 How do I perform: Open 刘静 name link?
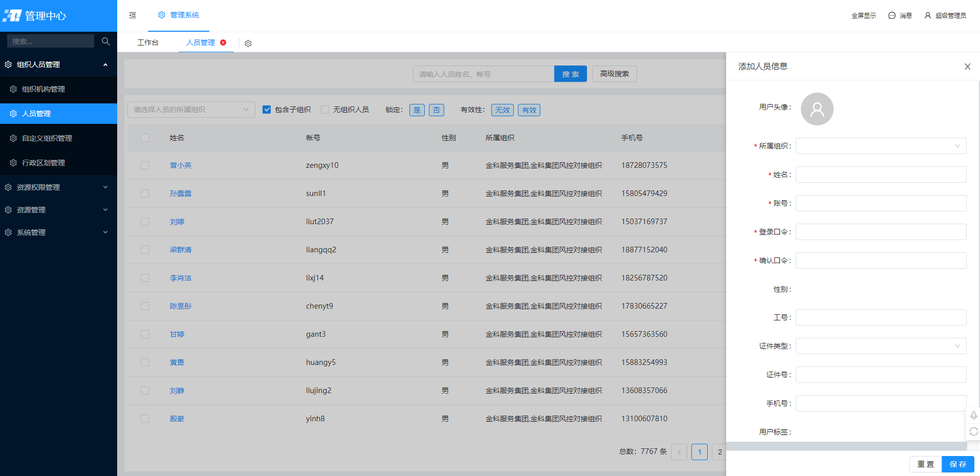(x=177, y=391)
